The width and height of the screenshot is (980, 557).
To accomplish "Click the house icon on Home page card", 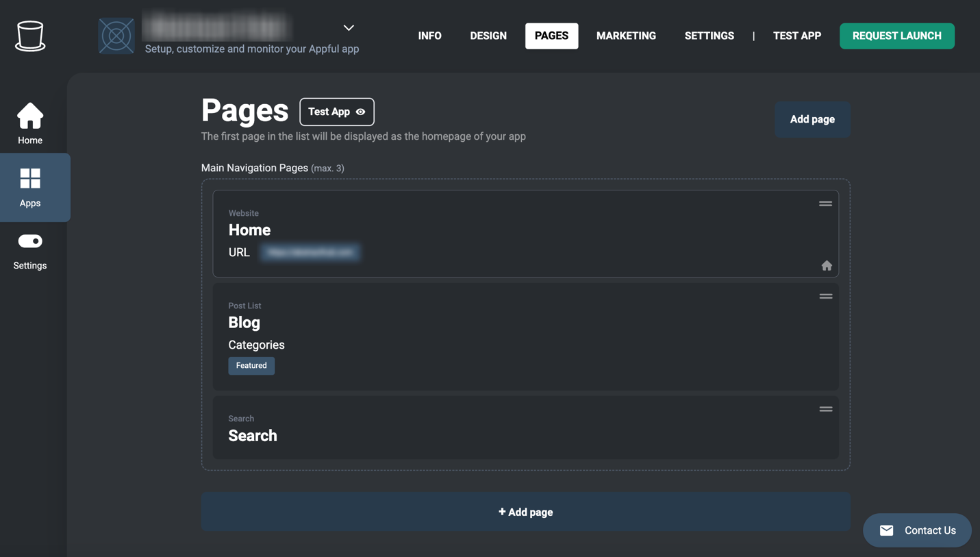I will [827, 266].
